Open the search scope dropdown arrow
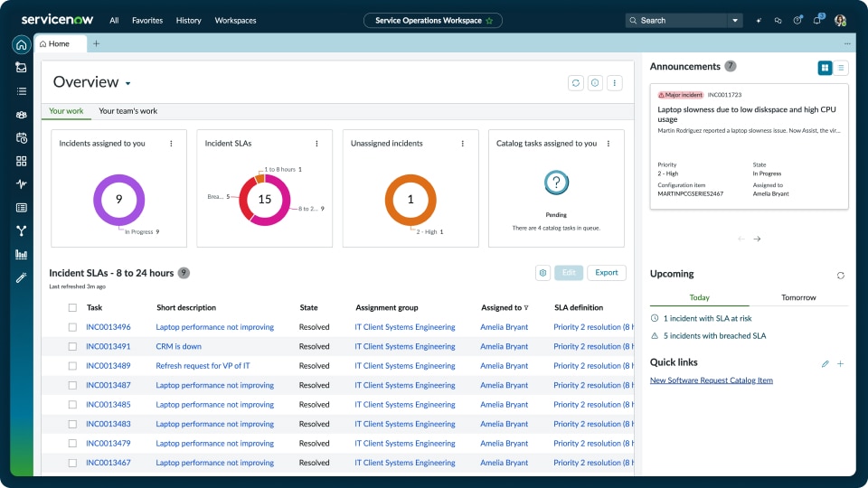This screenshot has height=488, width=868. (735, 20)
